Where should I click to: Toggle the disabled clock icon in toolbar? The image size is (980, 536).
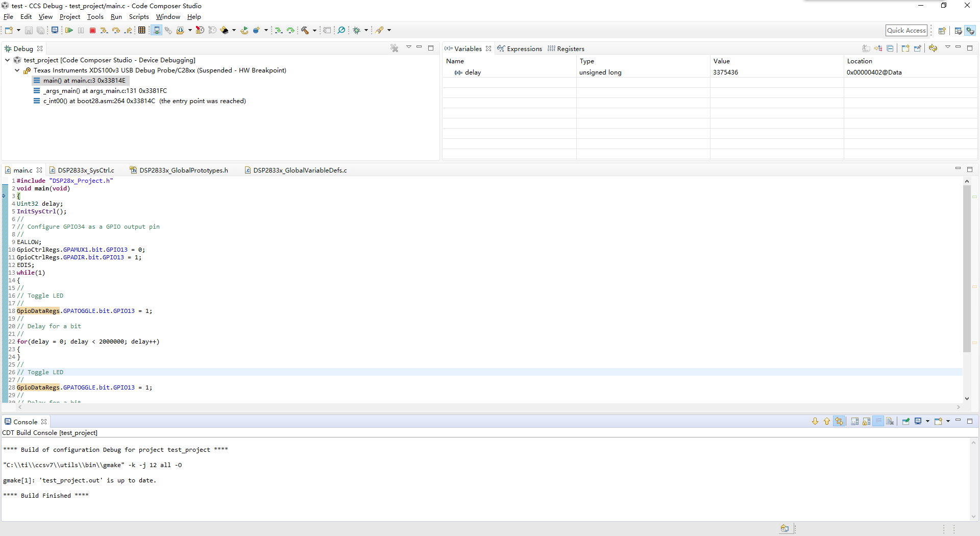212,31
